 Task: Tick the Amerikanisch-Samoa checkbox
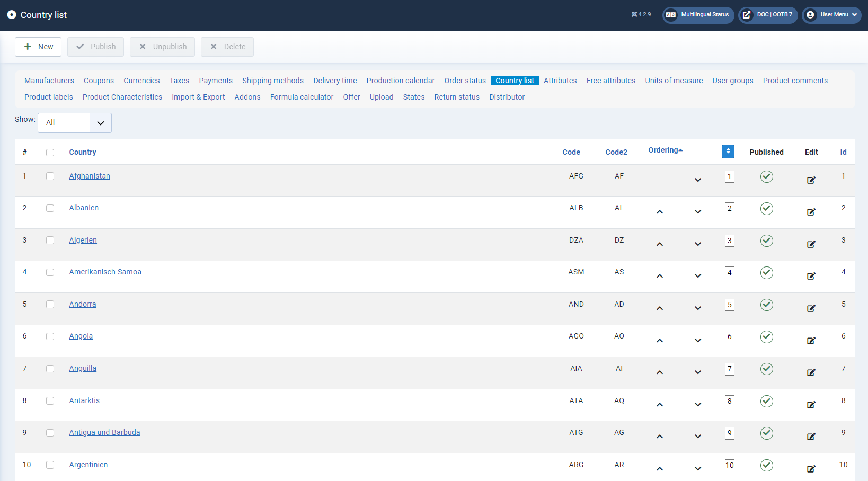[50, 272]
